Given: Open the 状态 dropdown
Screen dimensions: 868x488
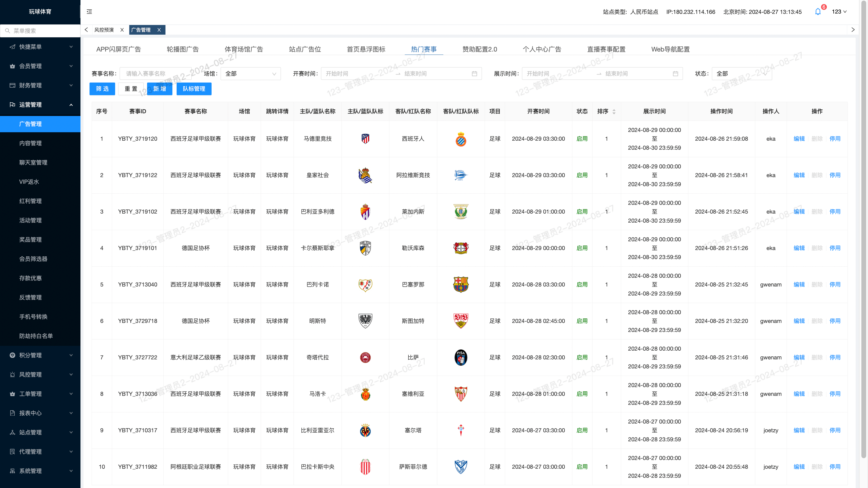Looking at the screenshot, I should (x=742, y=74).
